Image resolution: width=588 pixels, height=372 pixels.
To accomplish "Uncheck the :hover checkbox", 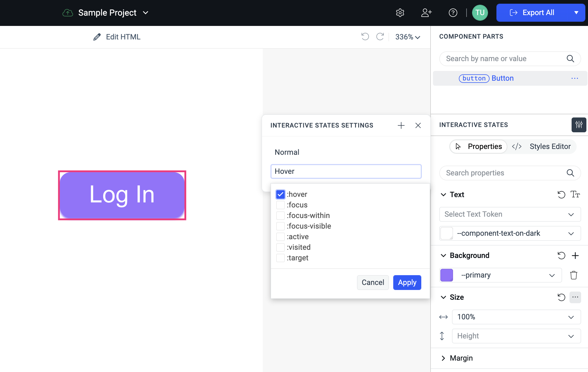I will [x=280, y=194].
